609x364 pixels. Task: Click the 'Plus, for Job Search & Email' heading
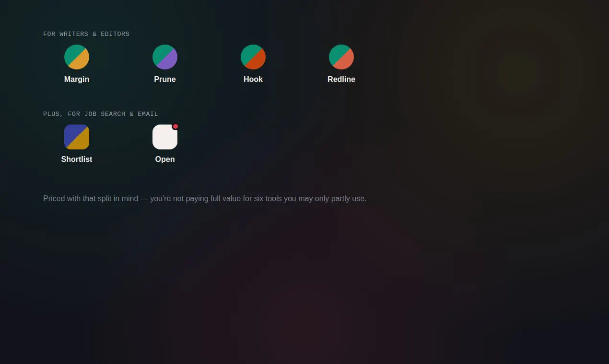coord(101,114)
